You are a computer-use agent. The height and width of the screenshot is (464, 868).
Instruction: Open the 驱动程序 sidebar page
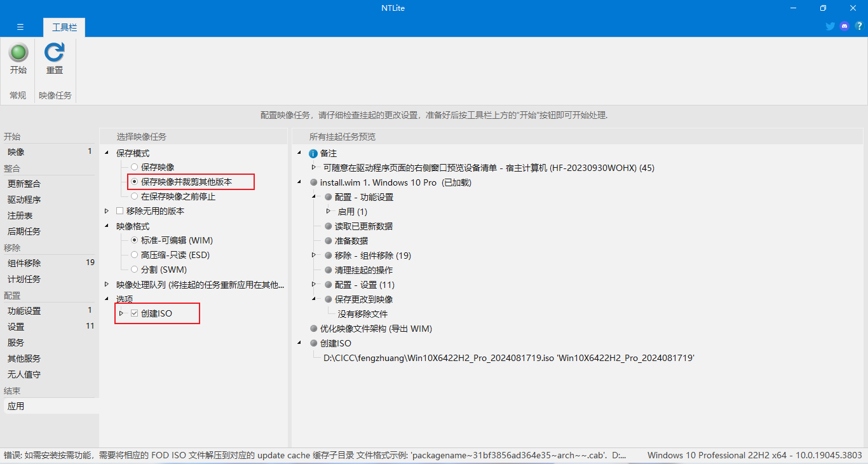50,200
